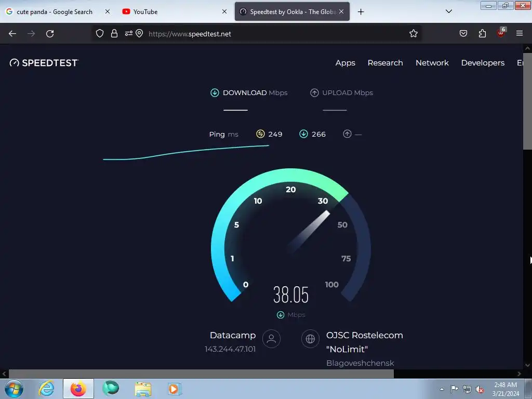The image size is (532, 399).
Task: Open Save to Pocket icon
Action: pos(463,34)
